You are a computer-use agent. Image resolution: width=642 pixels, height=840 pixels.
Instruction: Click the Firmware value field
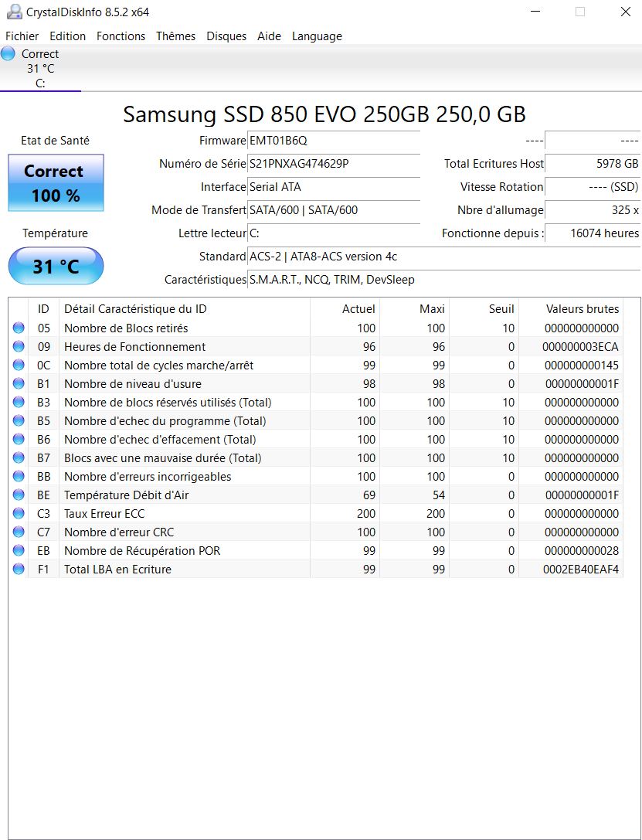point(334,141)
